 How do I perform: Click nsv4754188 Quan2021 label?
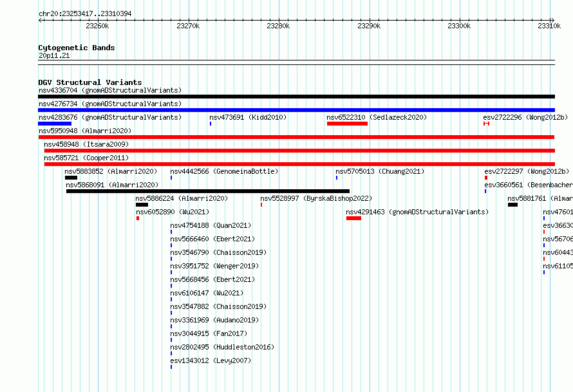pyautogui.click(x=211, y=225)
